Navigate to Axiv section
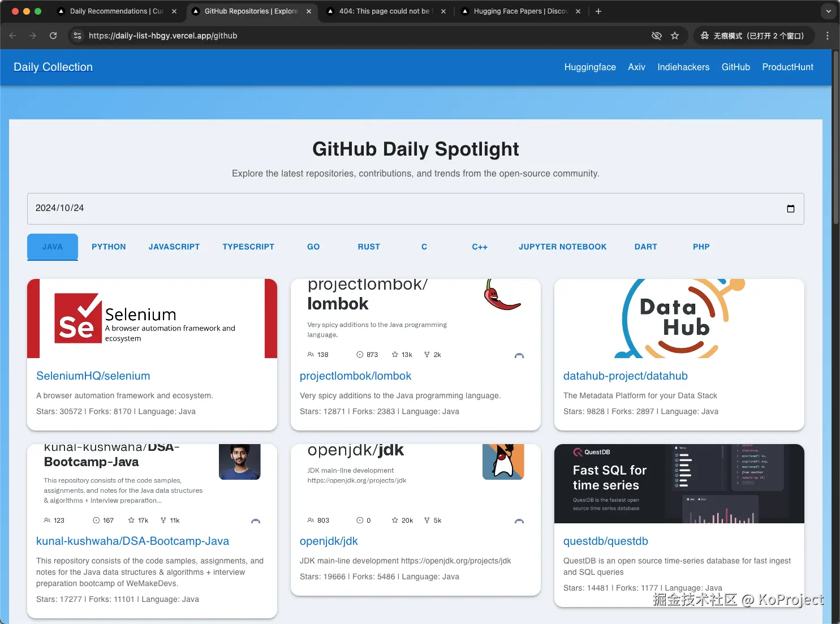The width and height of the screenshot is (840, 624). (x=636, y=67)
